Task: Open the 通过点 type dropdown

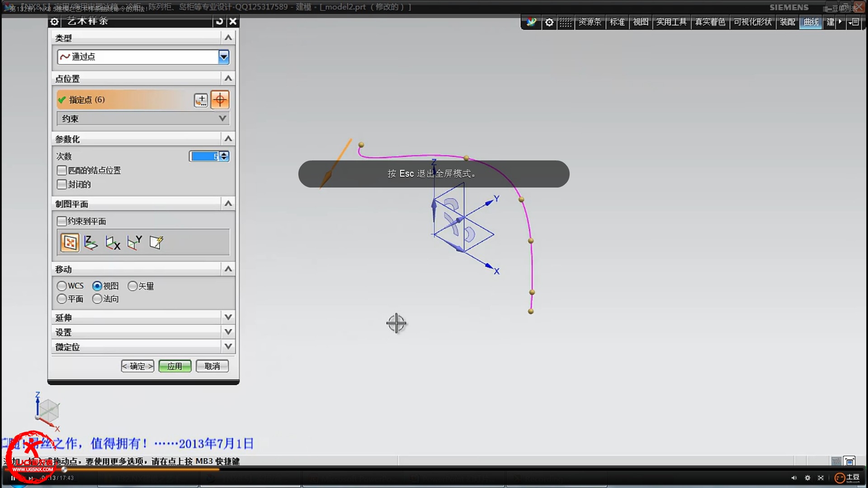Action: click(224, 56)
